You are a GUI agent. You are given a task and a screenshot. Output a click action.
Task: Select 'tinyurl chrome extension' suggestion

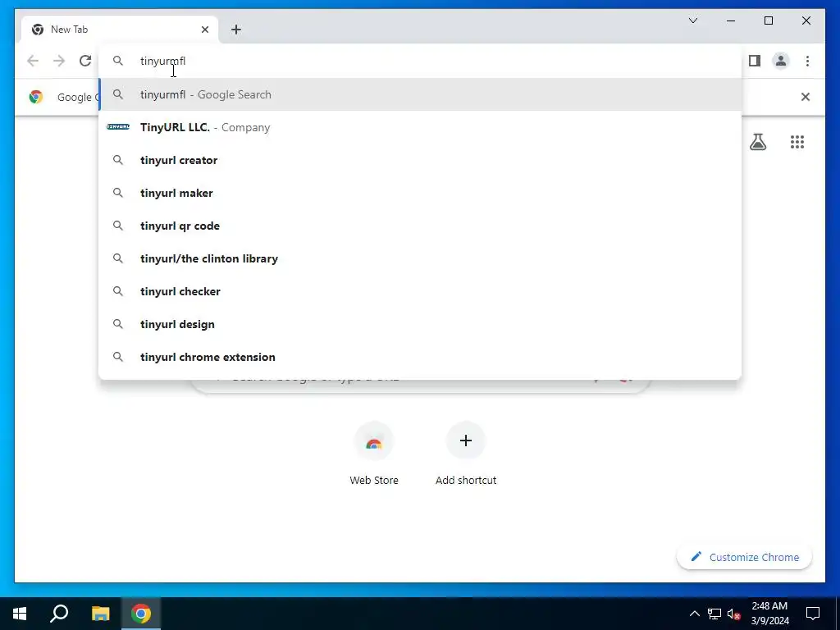420,358
